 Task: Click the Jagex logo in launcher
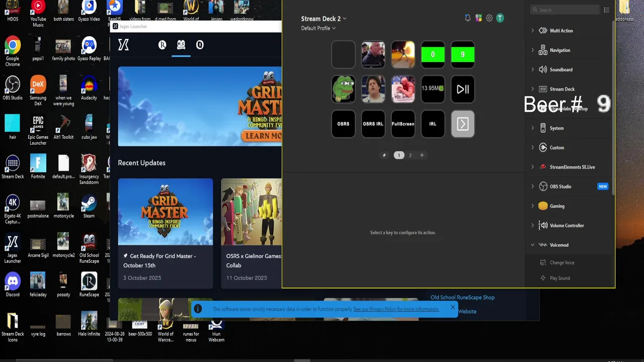123,45
